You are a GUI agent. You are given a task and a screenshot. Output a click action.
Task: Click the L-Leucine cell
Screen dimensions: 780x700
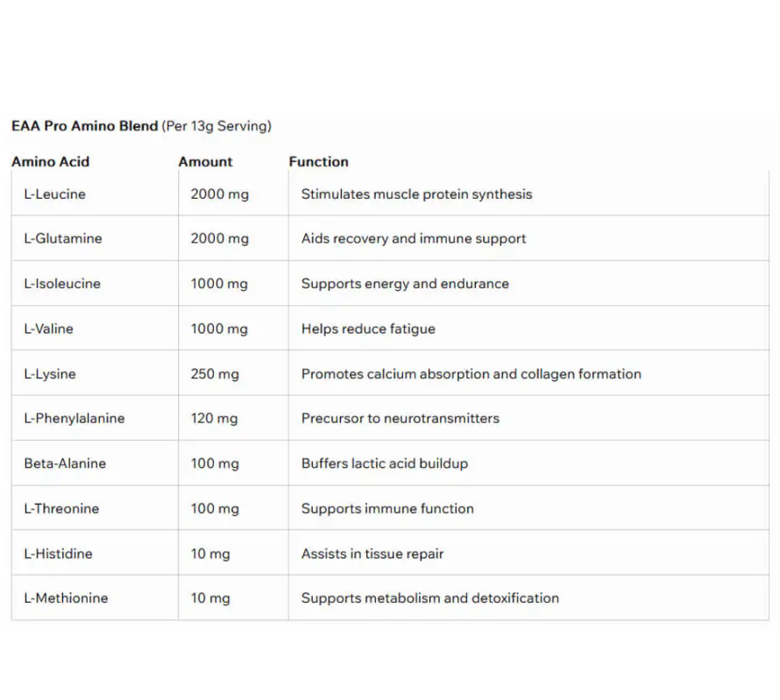54,194
